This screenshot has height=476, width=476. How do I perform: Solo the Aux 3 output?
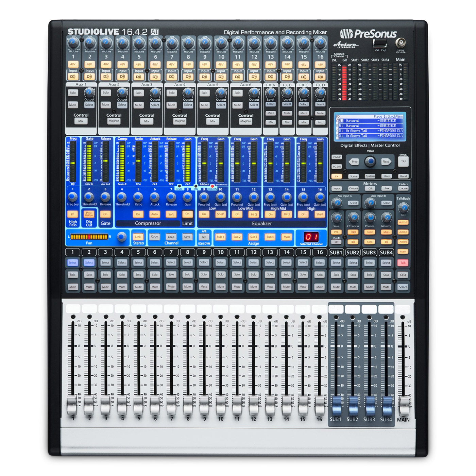coord(138,93)
